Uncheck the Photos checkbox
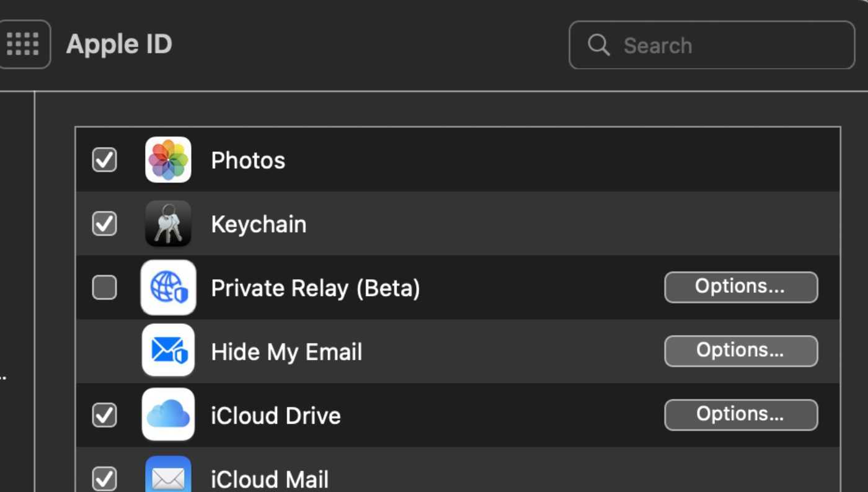 coord(104,160)
